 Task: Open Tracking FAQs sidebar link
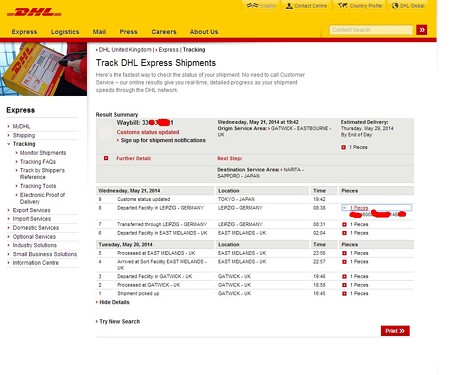point(38,162)
